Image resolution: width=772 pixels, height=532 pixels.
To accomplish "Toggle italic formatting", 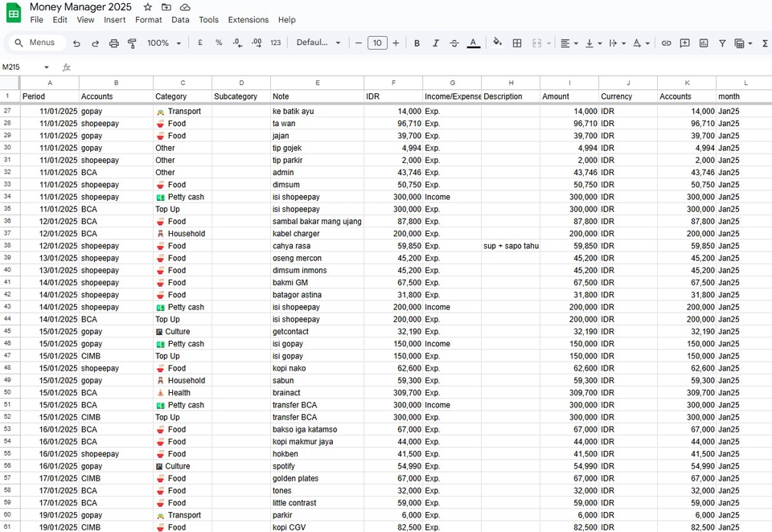I will 435,43.
